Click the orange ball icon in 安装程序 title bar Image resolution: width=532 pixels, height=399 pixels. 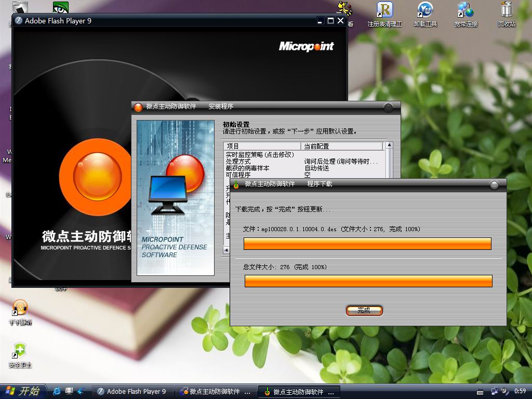(x=138, y=107)
